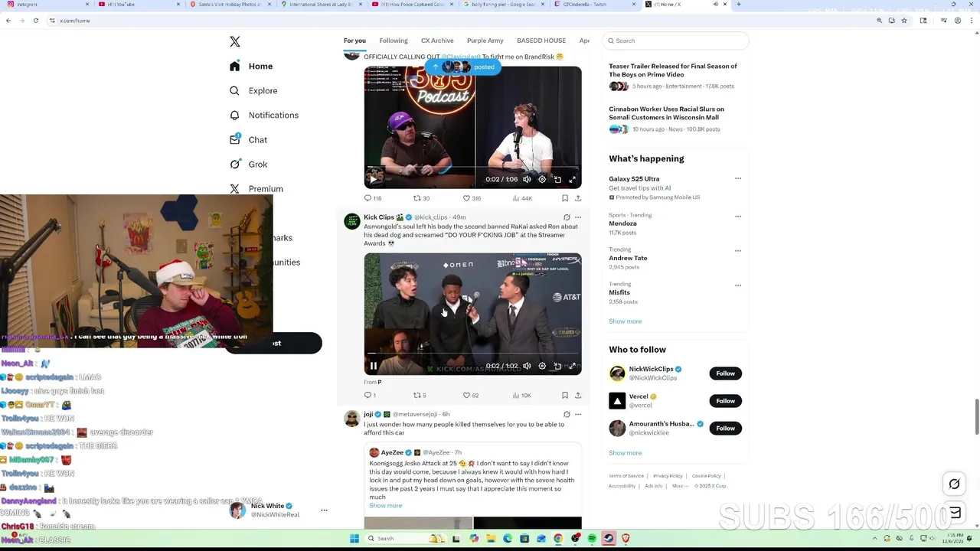980x551 pixels.
Task: Bookmark the Kick Clips post
Action: (565, 395)
